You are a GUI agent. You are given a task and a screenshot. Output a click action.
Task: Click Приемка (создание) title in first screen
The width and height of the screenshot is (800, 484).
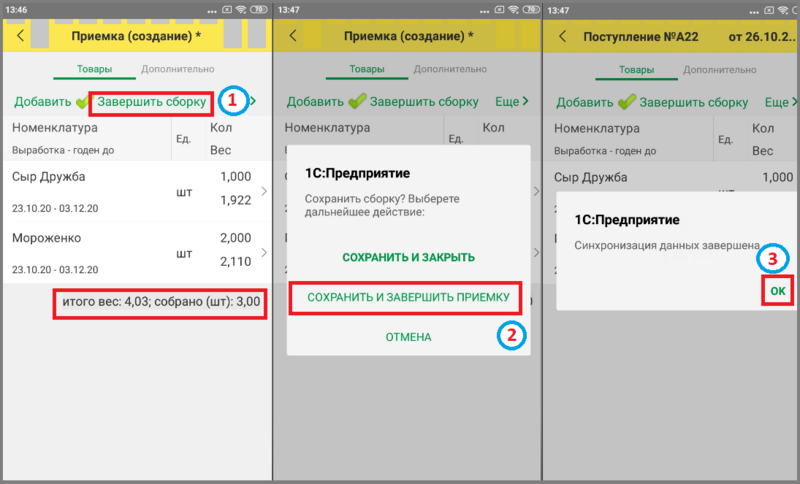(x=136, y=36)
